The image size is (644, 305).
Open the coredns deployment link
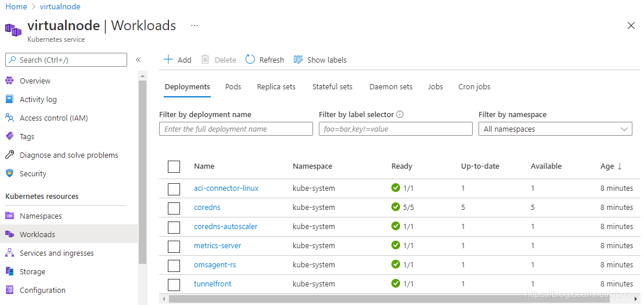point(207,208)
